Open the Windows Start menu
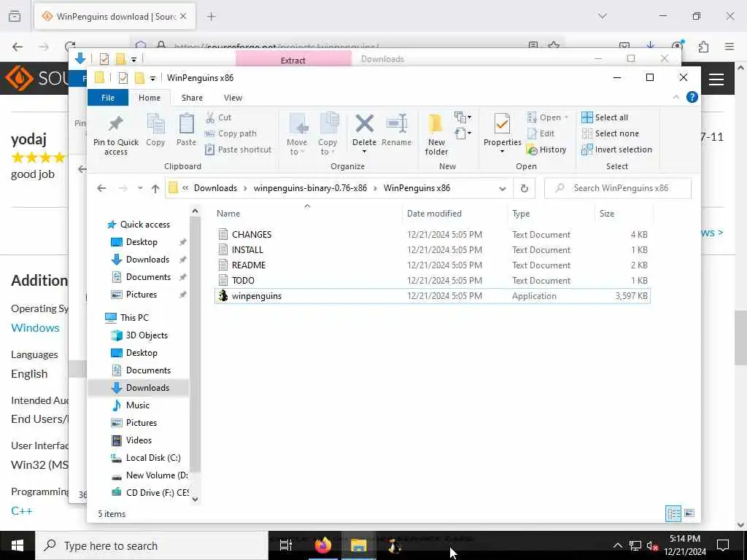The image size is (747, 560). tap(18, 545)
